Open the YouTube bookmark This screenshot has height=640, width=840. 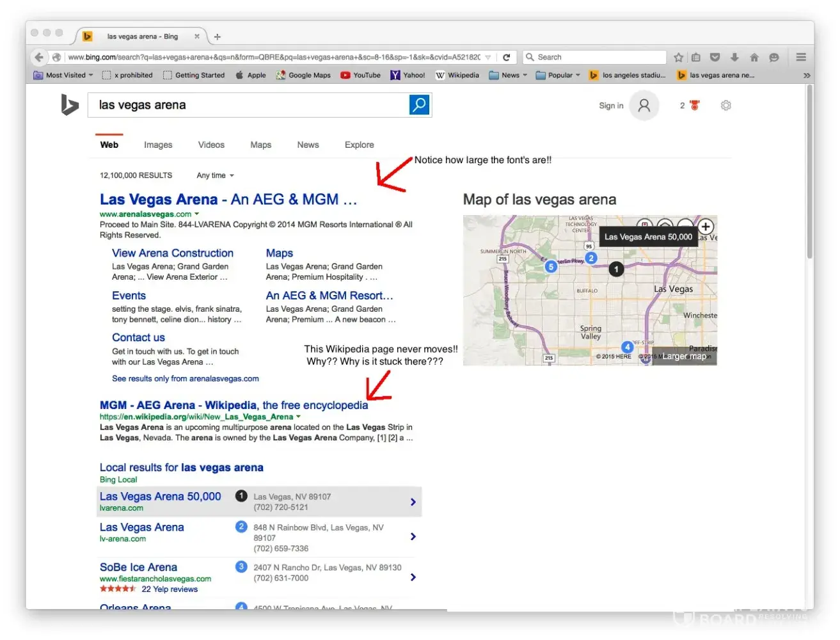tap(361, 75)
